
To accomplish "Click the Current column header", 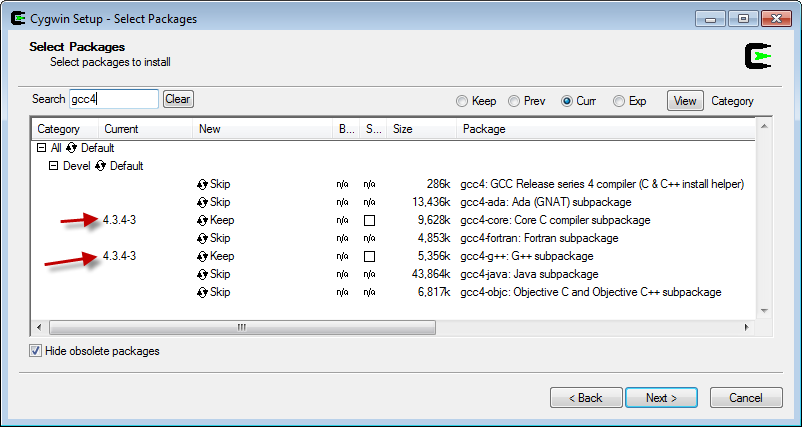I will click(x=145, y=129).
